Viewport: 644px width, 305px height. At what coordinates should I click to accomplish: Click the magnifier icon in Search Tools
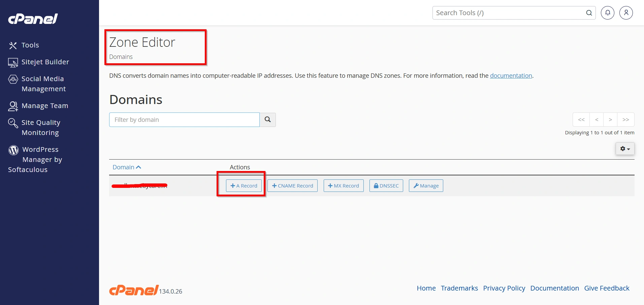589,13
